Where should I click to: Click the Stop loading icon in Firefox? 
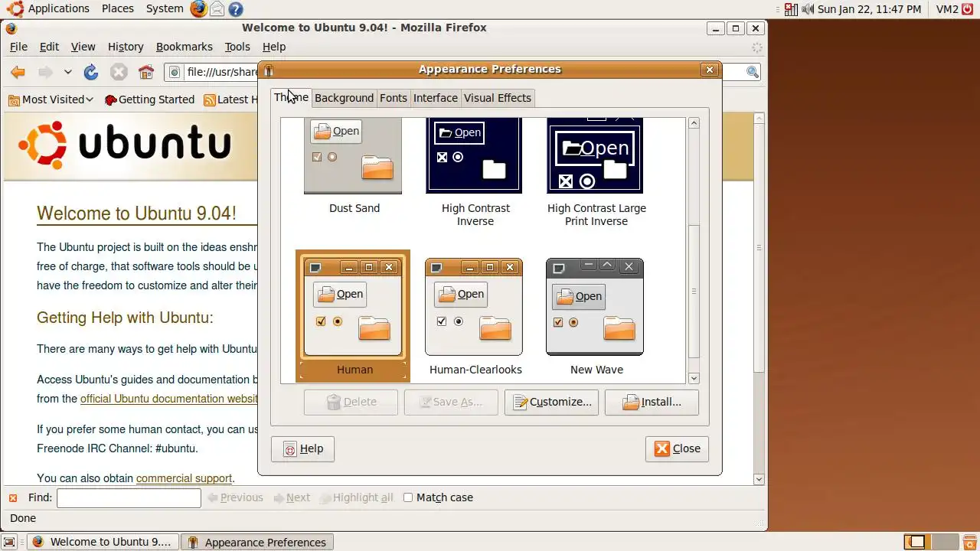click(x=118, y=72)
